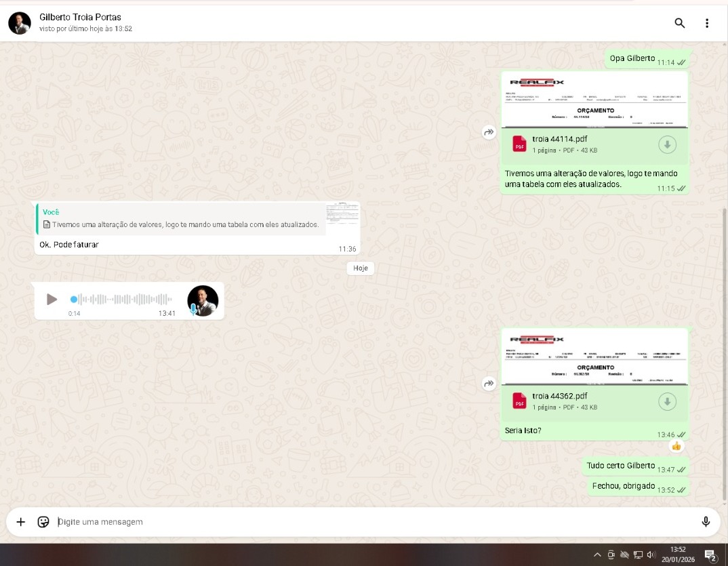This screenshot has width=728, height=566.
Task: Forward the troia 44114.pdf message
Action: pos(489,133)
